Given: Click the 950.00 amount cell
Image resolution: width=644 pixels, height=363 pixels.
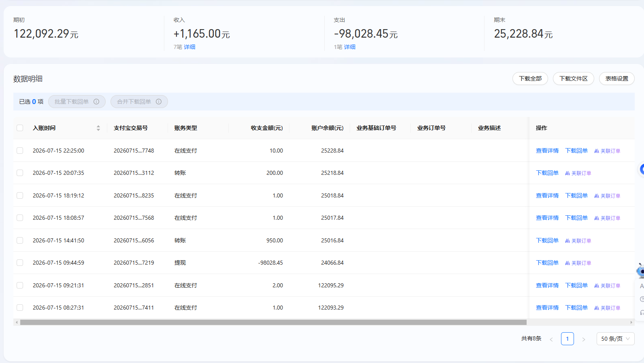Looking at the screenshot, I should click(274, 240).
